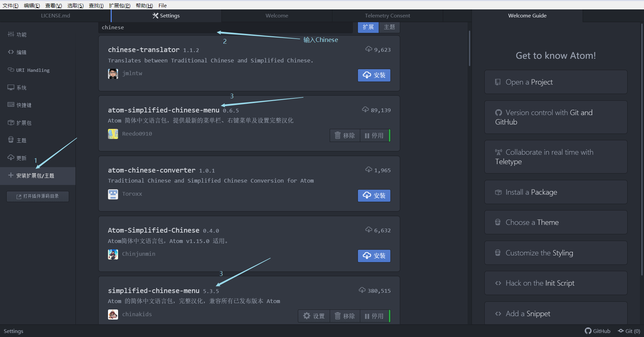Open the 扩展包 packages section
The width and height of the screenshot is (644, 337).
(x=23, y=123)
